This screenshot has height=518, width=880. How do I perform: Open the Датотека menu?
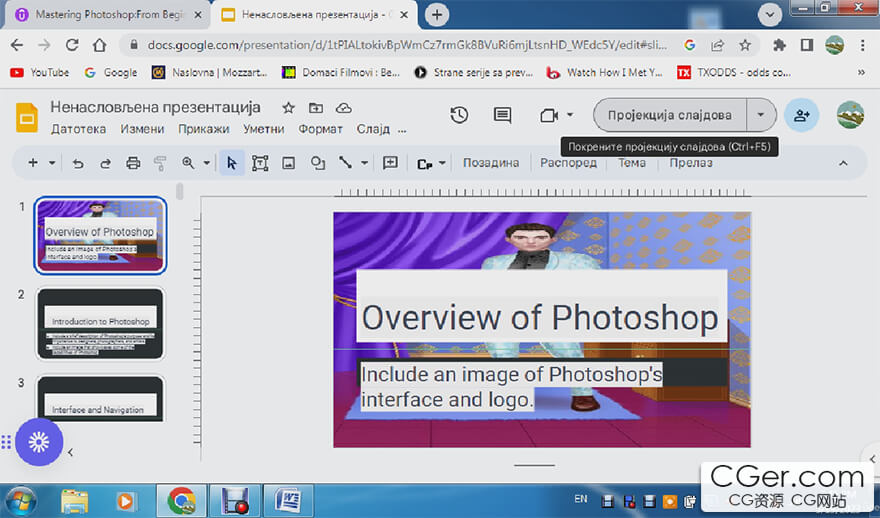click(x=79, y=129)
